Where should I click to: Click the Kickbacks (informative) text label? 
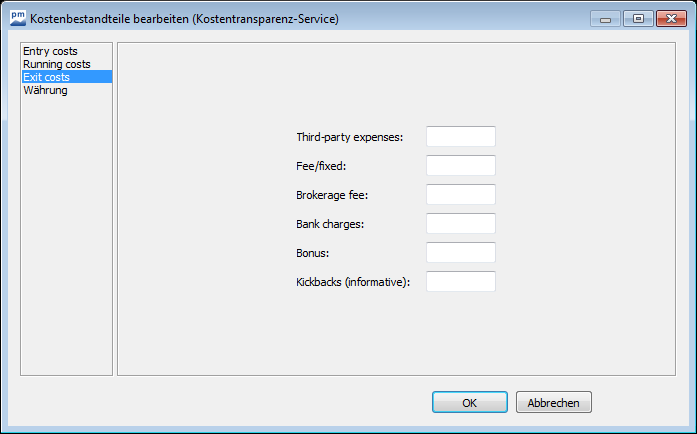coord(353,282)
